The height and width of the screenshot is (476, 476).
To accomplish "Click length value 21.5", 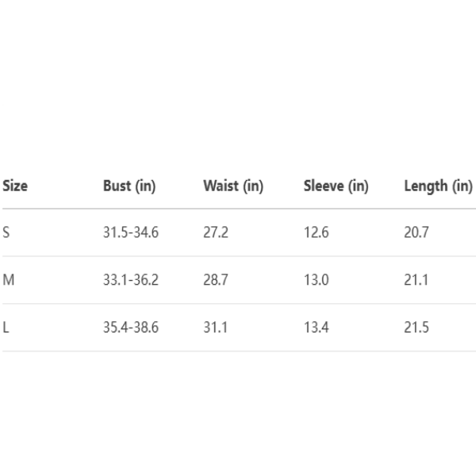I will pos(417,327).
